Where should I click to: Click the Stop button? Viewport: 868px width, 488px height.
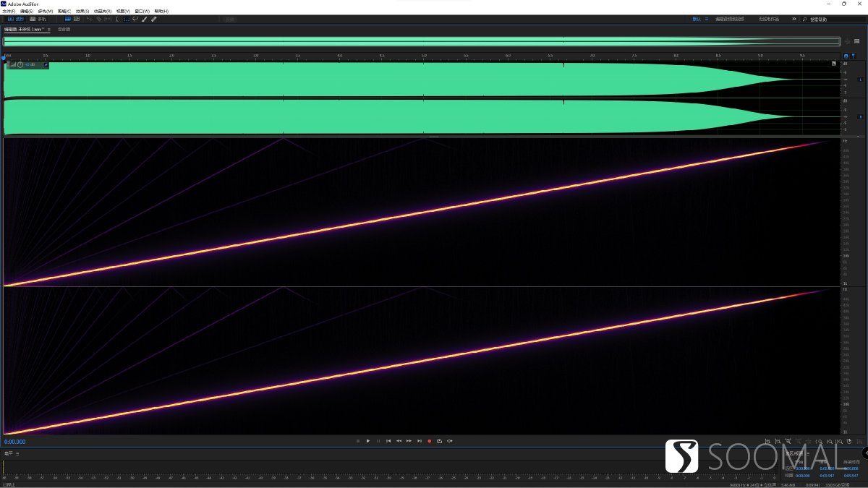pos(357,441)
